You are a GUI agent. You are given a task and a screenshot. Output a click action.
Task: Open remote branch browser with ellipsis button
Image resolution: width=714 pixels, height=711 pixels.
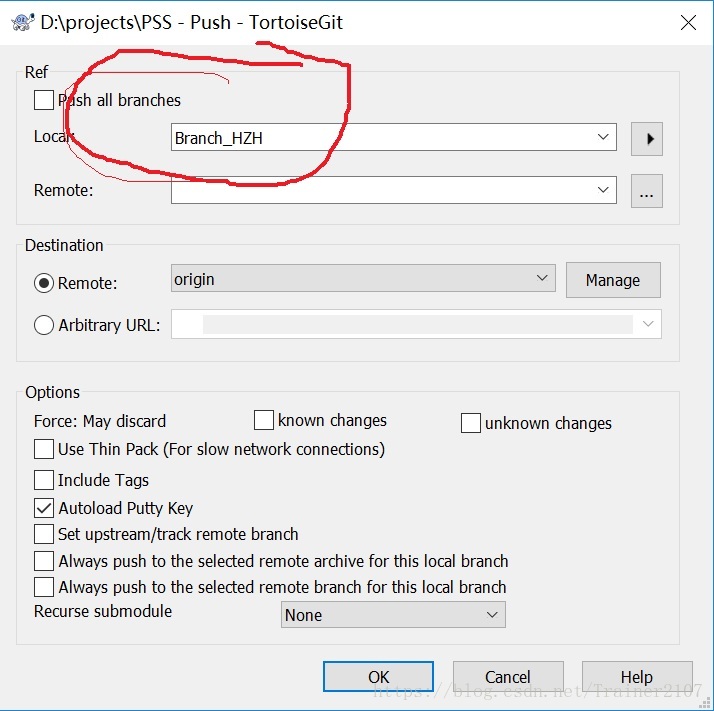point(647,191)
